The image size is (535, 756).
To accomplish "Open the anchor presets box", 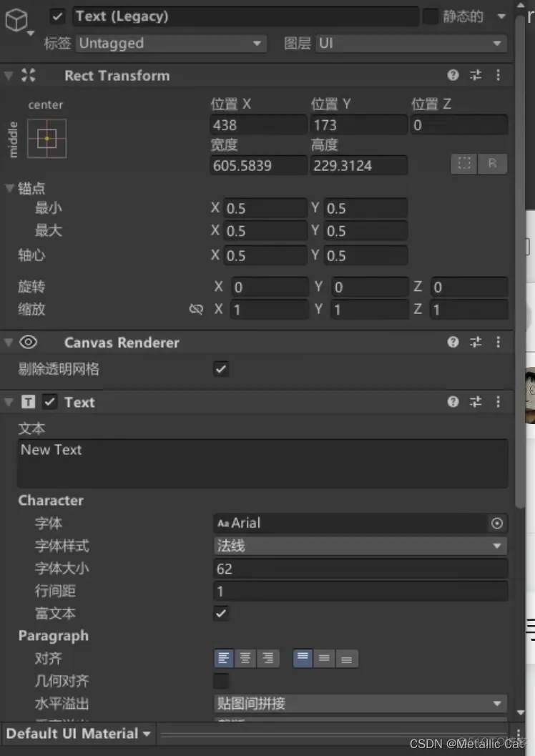I will [46, 139].
